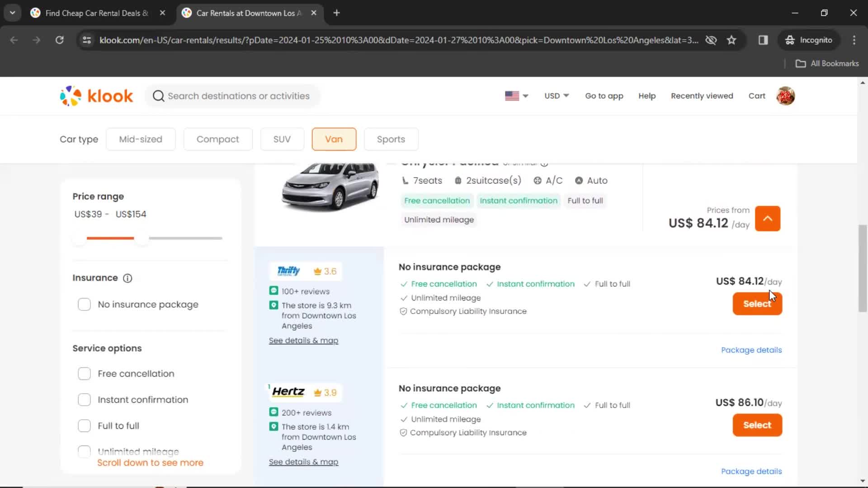
Task: Select the Sports car type
Action: point(391,139)
